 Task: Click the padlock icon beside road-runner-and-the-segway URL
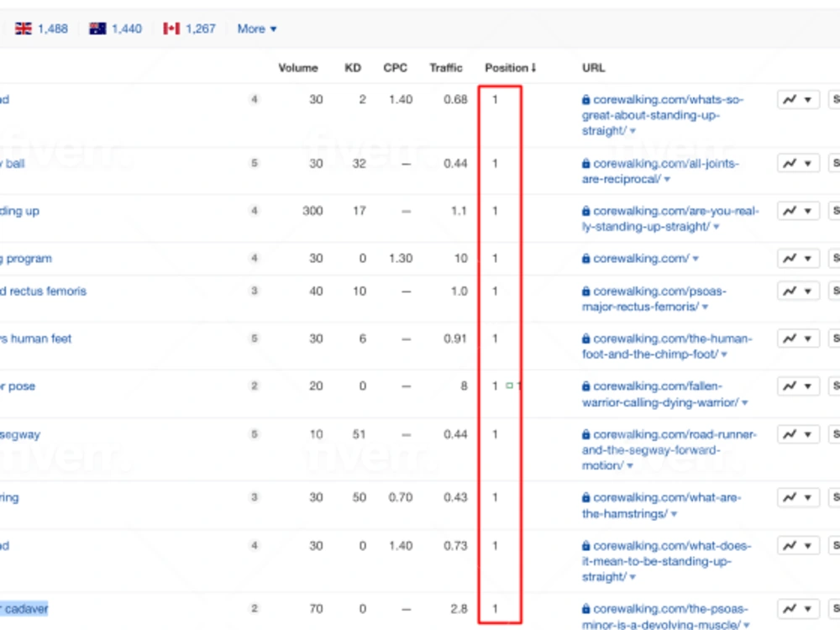(586, 434)
